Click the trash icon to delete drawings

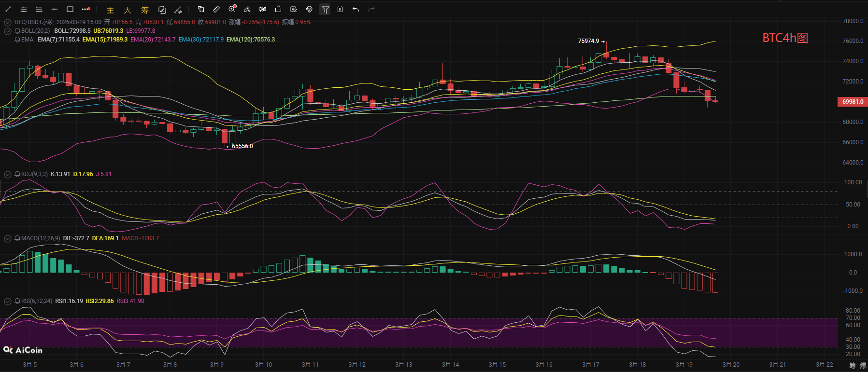[x=340, y=9]
